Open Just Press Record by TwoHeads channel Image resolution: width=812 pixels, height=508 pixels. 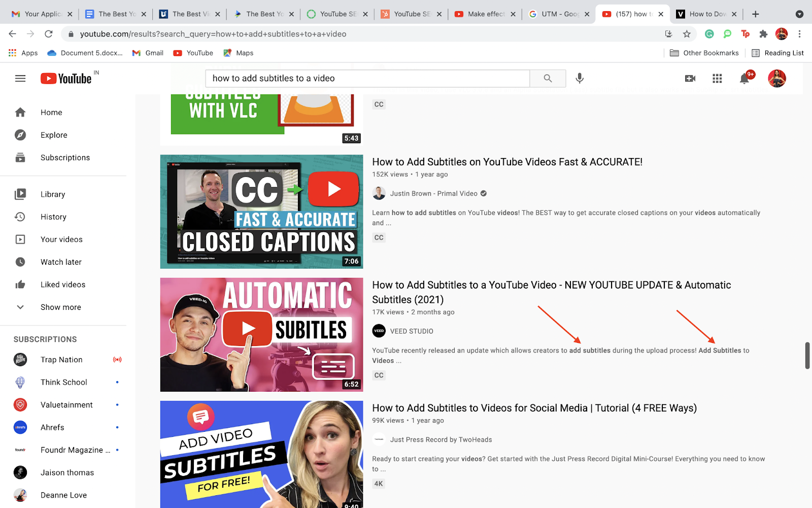[x=441, y=439]
